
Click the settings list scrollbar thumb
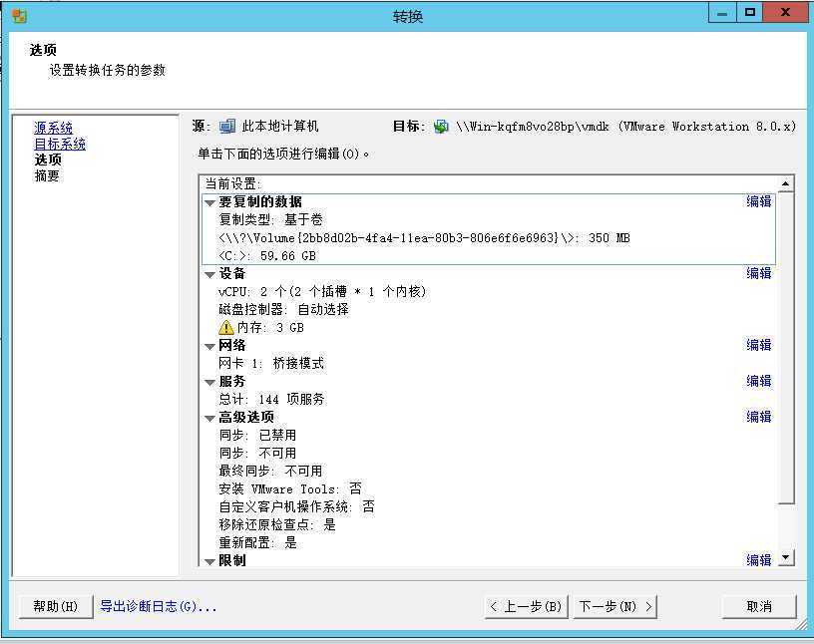click(786, 348)
